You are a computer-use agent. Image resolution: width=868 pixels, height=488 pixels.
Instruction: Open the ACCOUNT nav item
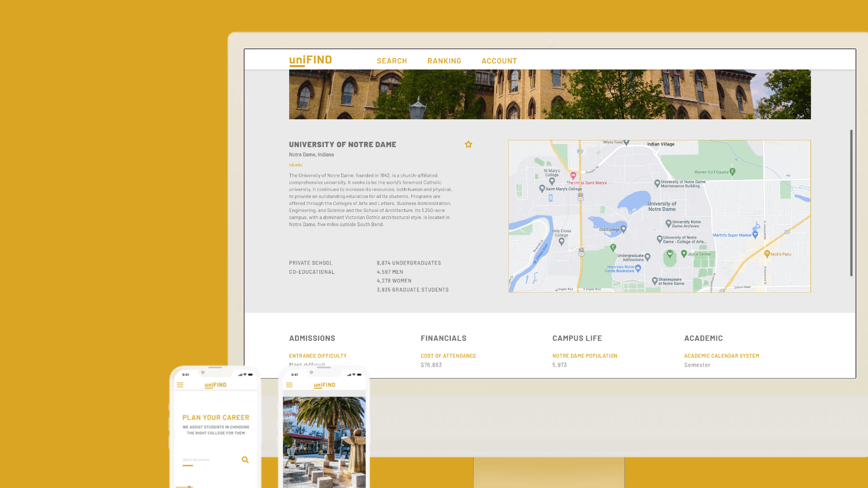(x=499, y=61)
